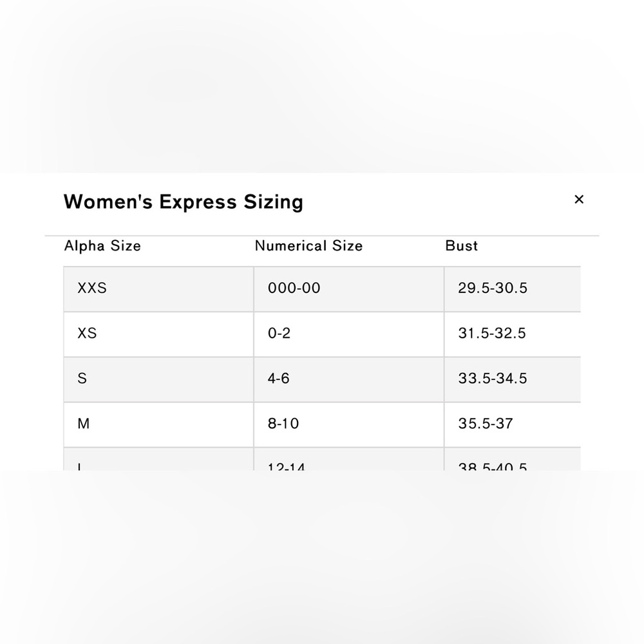Click the XS alpha size cell
The width and height of the screenshot is (644, 644).
pos(158,334)
